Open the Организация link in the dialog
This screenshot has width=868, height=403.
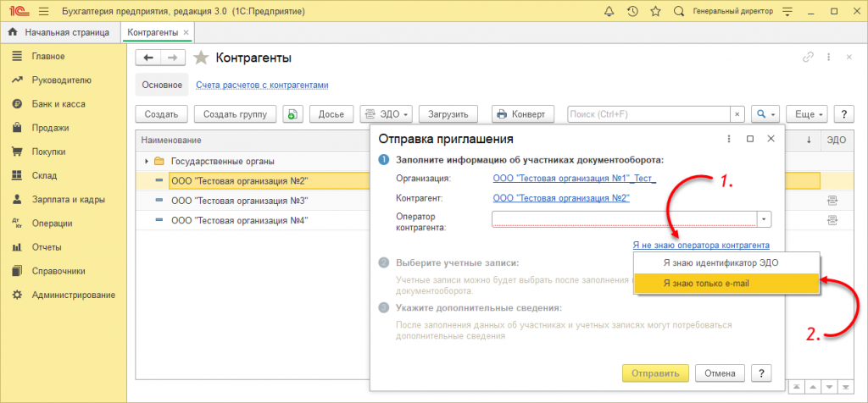tap(574, 178)
